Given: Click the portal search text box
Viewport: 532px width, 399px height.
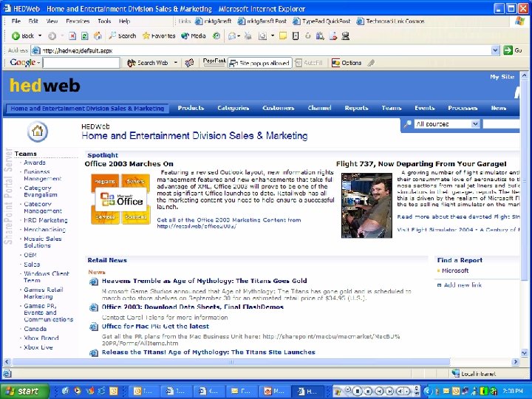Looking at the screenshot, I should pyautogui.click(x=501, y=124).
